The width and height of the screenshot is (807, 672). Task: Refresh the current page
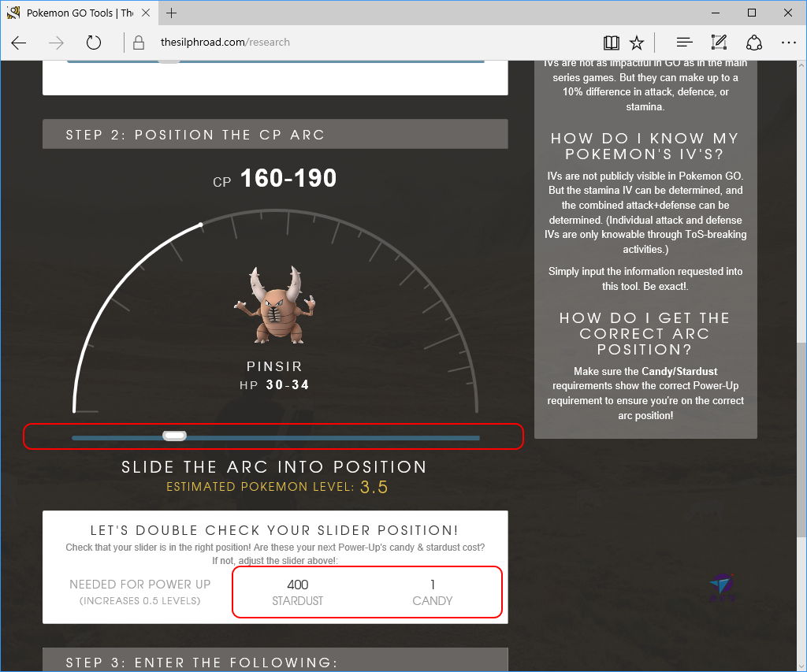[94, 43]
